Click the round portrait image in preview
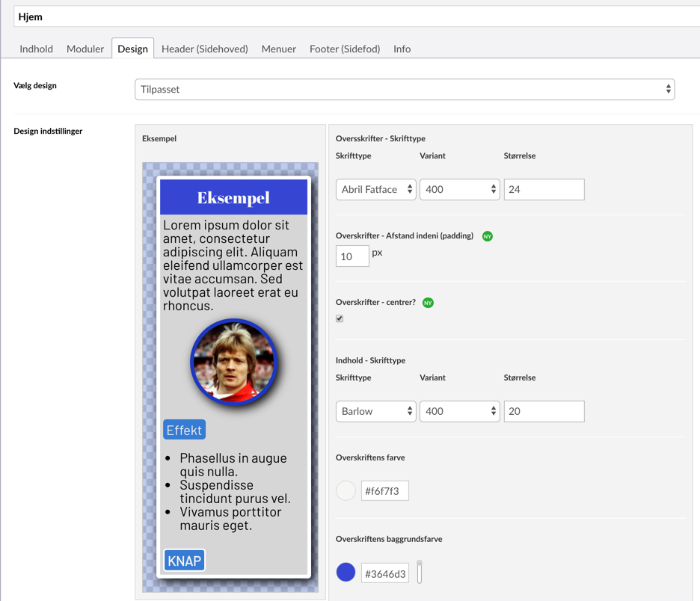This screenshot has height=601, width=700. (x=234, y=362)
